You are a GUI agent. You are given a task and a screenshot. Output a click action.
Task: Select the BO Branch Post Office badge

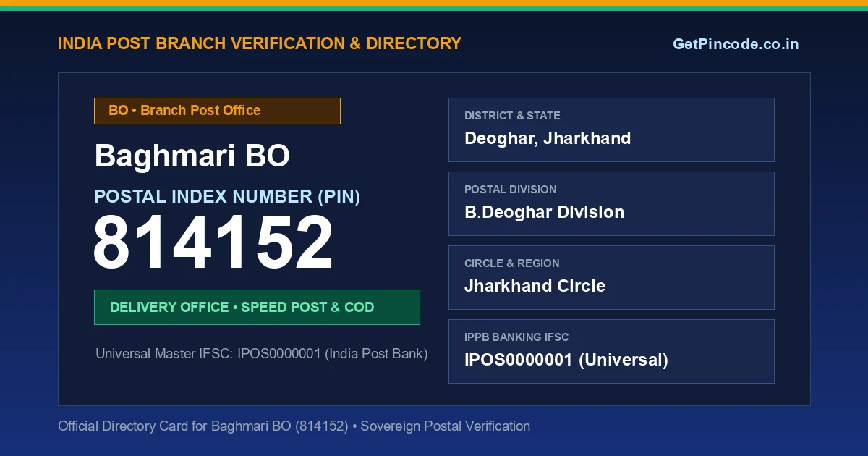tap(217, 111)
